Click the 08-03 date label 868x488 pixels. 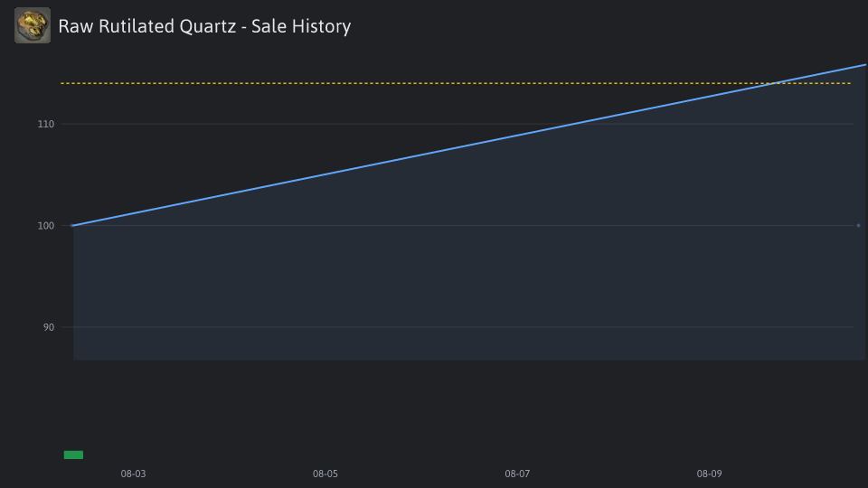click(x=134, y=474)
